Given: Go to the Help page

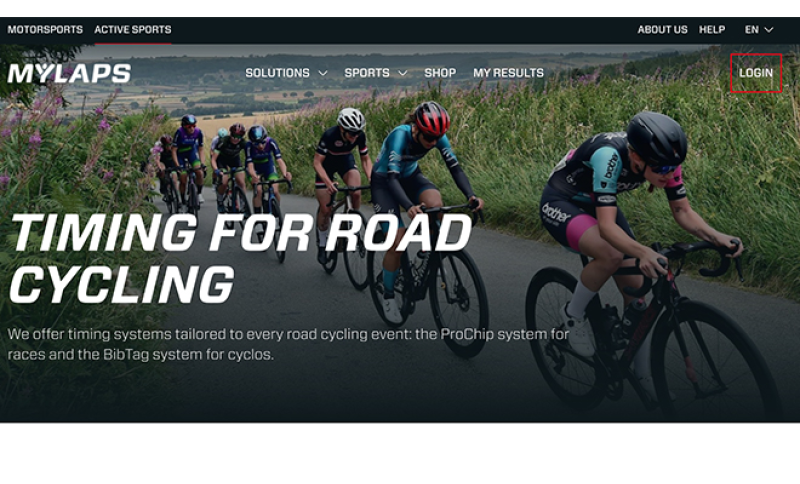Looking at the screenshot, I should point(712,30).
